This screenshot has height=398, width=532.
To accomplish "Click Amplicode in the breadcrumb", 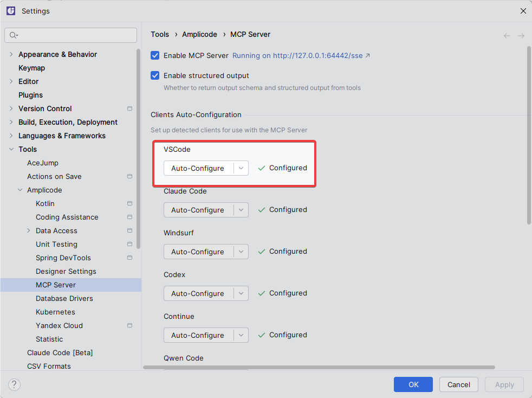I will (x=199, y=34).
